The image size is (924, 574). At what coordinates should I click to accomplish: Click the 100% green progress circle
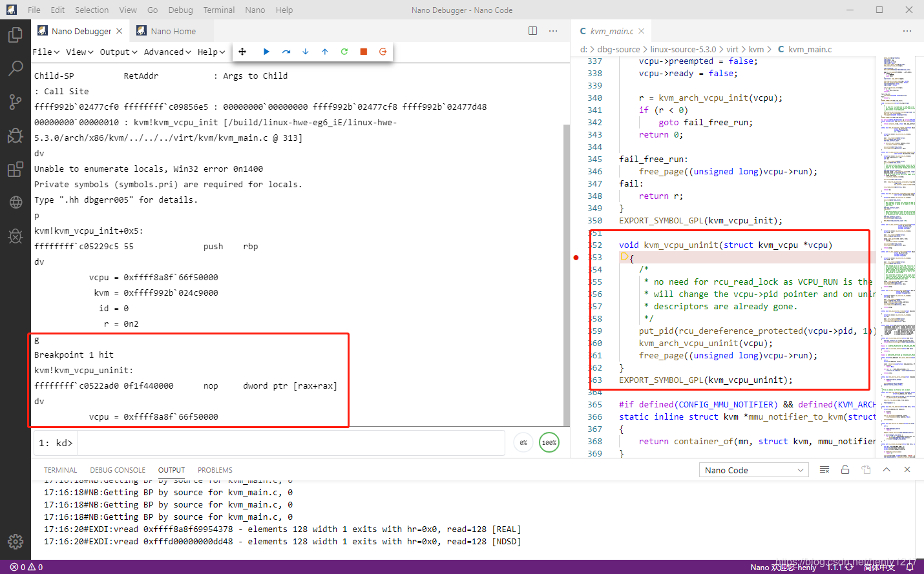[549, 442]
